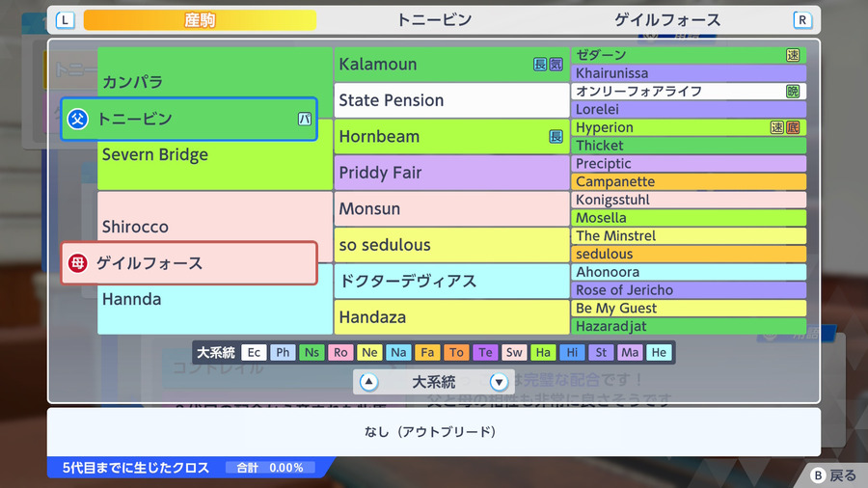868x488 pixels.
Task: Select the St lineage swatch
Action: 601,352
